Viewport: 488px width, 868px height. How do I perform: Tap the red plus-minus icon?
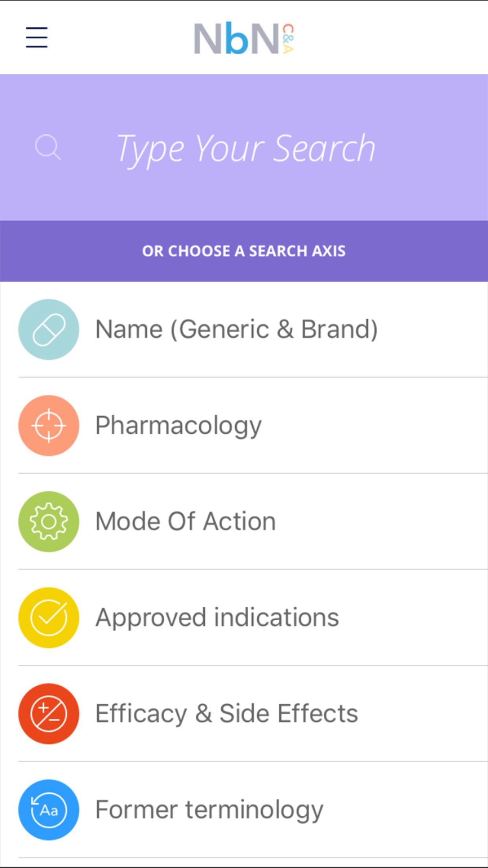pos(49,714)
